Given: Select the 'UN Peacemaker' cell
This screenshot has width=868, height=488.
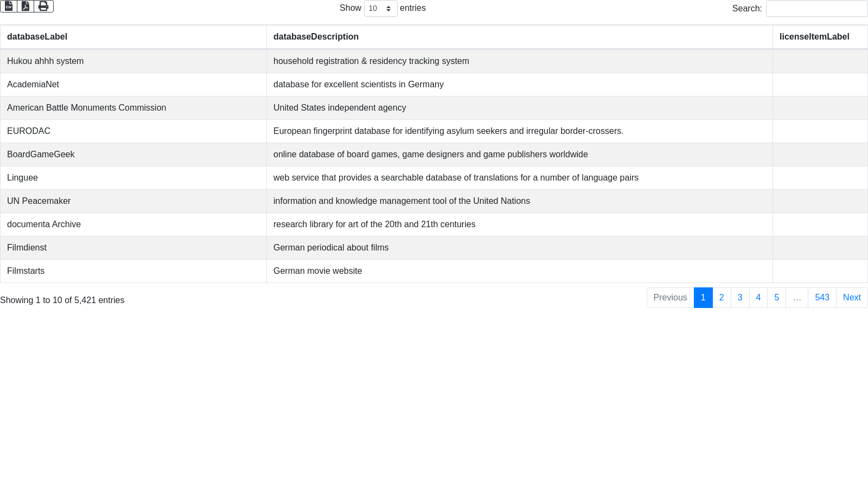Looking at the screenshot, I should coord(133,201).
